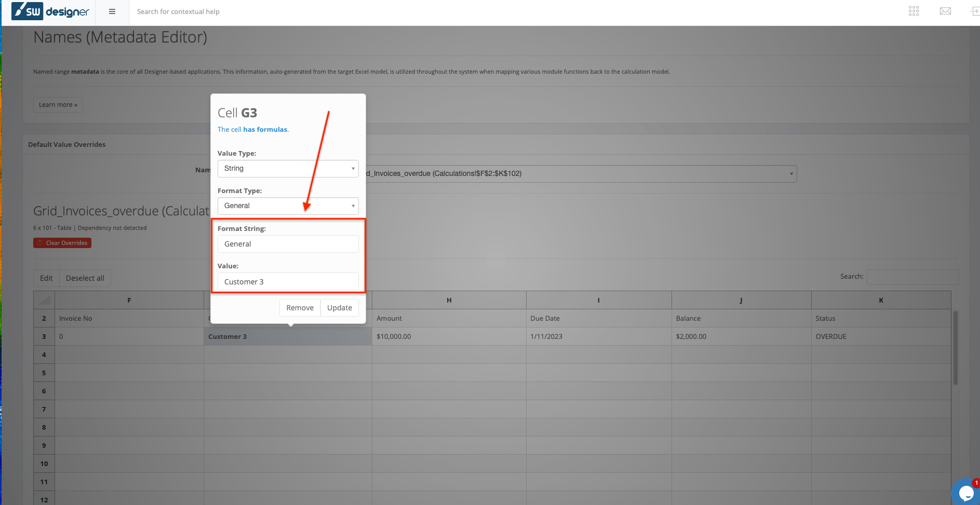Click the SW Designer logo
This screenshot has height=505, width=980.
click(50, 11)
